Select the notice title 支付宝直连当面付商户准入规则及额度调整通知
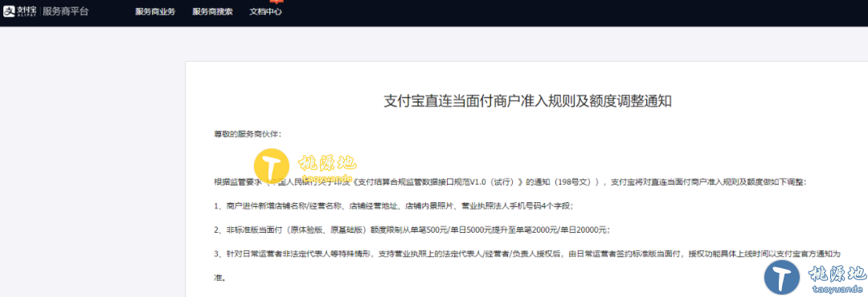The width and height of the screenshot is (868, 297). click(527, 101)
